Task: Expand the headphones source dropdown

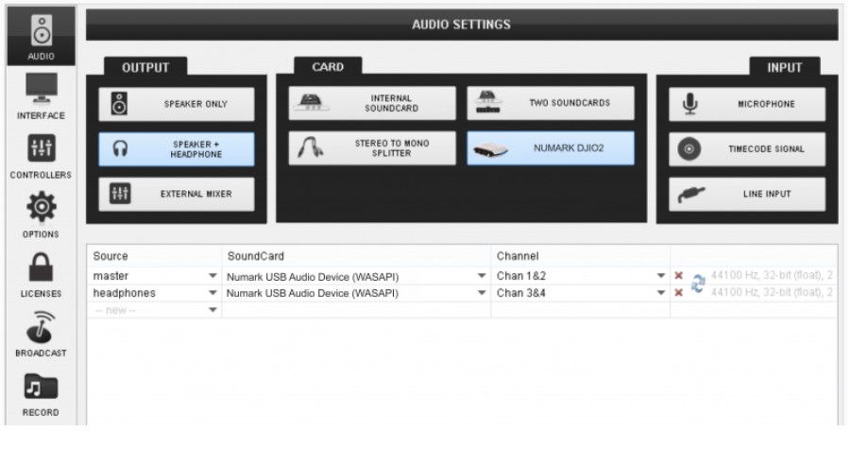Action: click(x=213, y=293)
